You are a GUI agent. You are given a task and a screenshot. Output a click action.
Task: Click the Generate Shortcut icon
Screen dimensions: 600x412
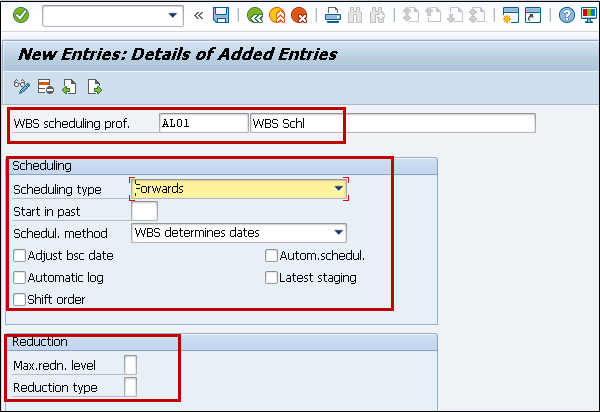(x=533, y=16)
